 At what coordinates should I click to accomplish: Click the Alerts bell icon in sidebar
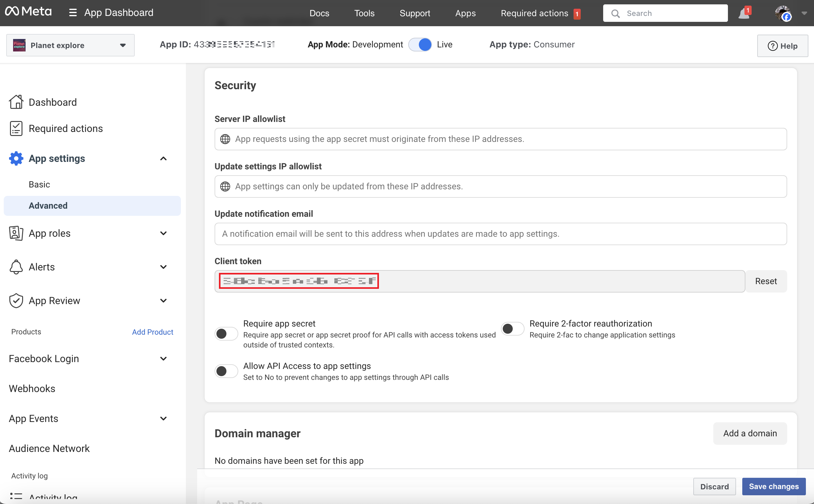[x=16, y=267]
